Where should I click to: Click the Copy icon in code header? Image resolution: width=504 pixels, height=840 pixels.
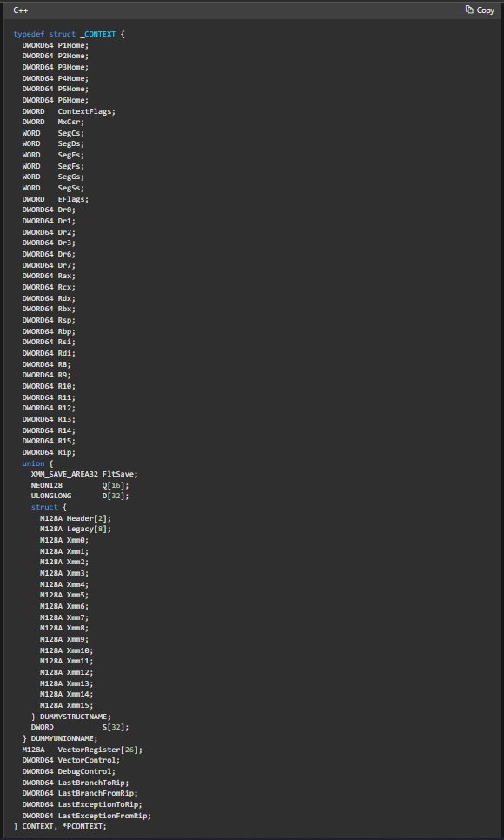coord(469,10)
